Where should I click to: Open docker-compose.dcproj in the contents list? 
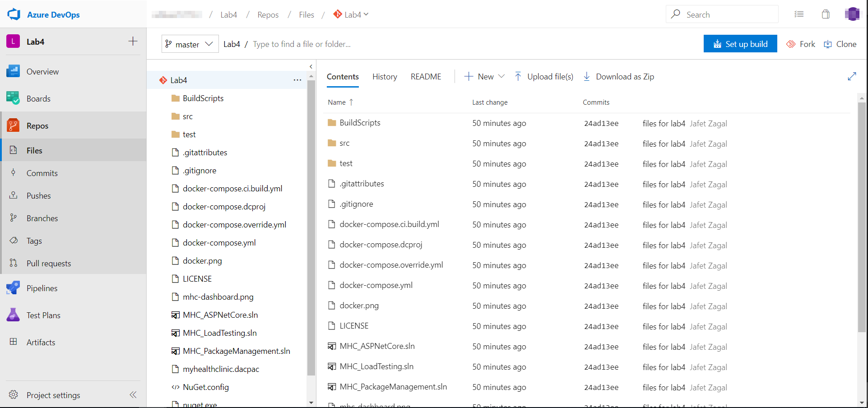(381, 245)
